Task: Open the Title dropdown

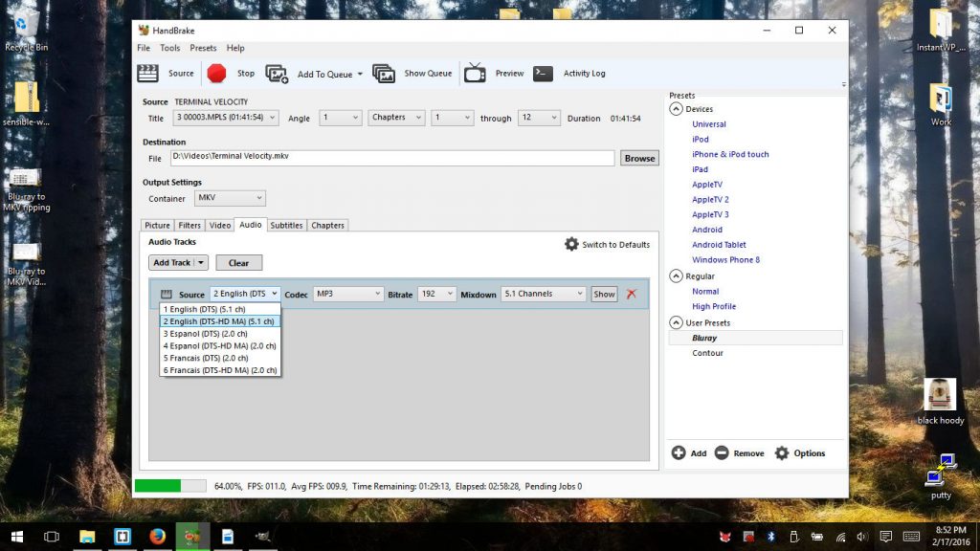Action: tap(226, 118)
